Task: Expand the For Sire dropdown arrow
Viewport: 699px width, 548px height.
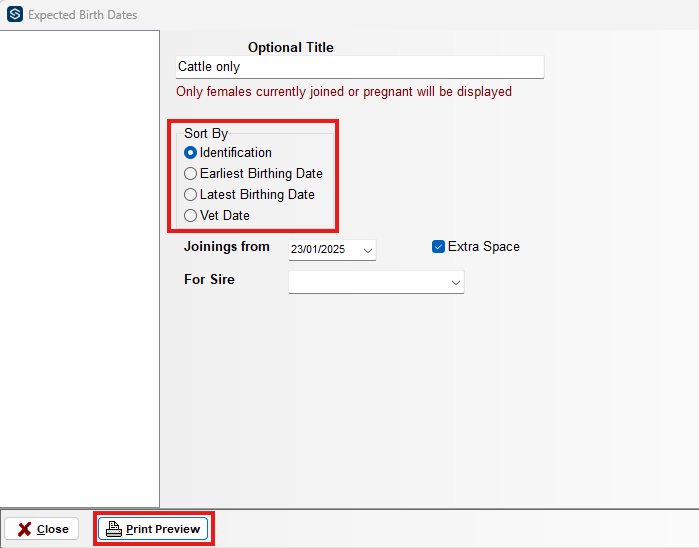Action: (456, 283)
